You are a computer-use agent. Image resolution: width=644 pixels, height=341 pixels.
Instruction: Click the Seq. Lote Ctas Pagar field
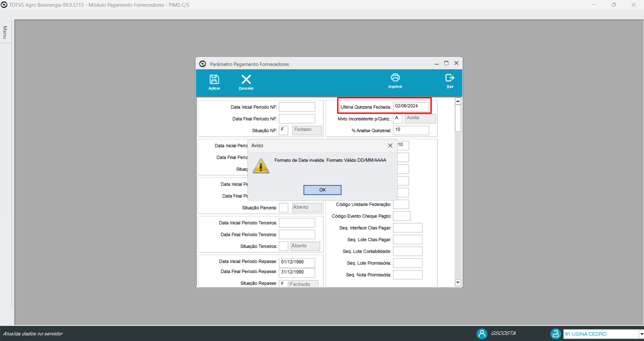tap(407, 239)
